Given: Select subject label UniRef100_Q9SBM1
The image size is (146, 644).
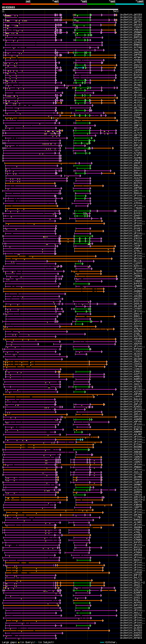Looking at the screenshot, I should click(131, 35).
